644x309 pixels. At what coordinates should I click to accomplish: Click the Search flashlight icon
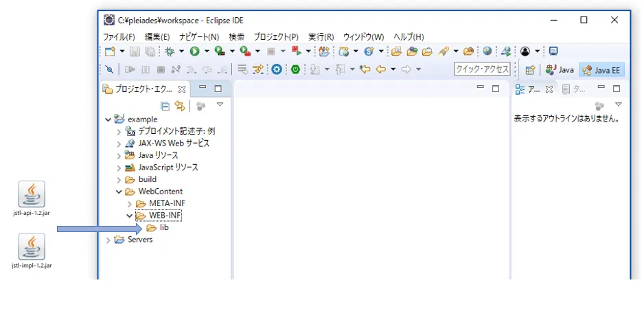tap(444, 51)
